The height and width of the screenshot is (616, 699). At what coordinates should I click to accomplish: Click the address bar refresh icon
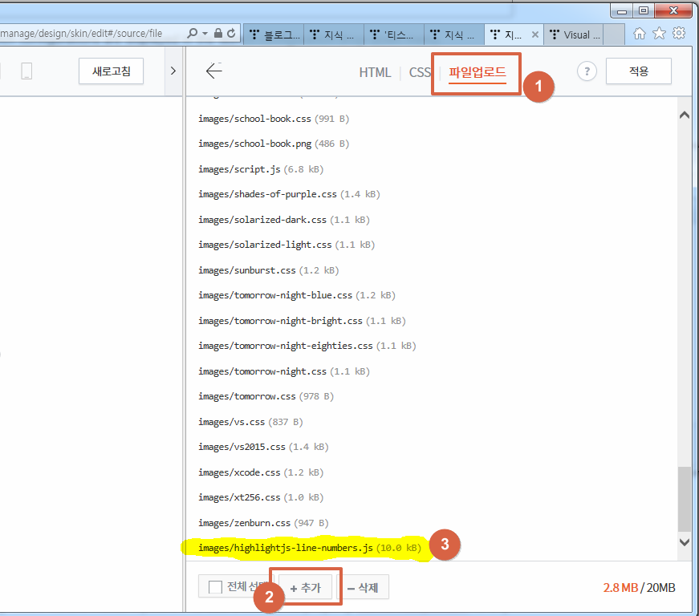tap(231, 34)
